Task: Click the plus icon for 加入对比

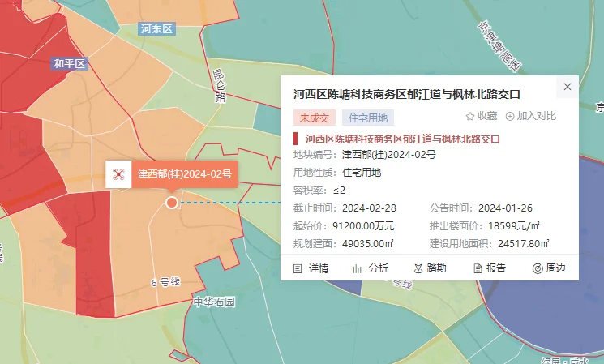Action: [510, 117]
